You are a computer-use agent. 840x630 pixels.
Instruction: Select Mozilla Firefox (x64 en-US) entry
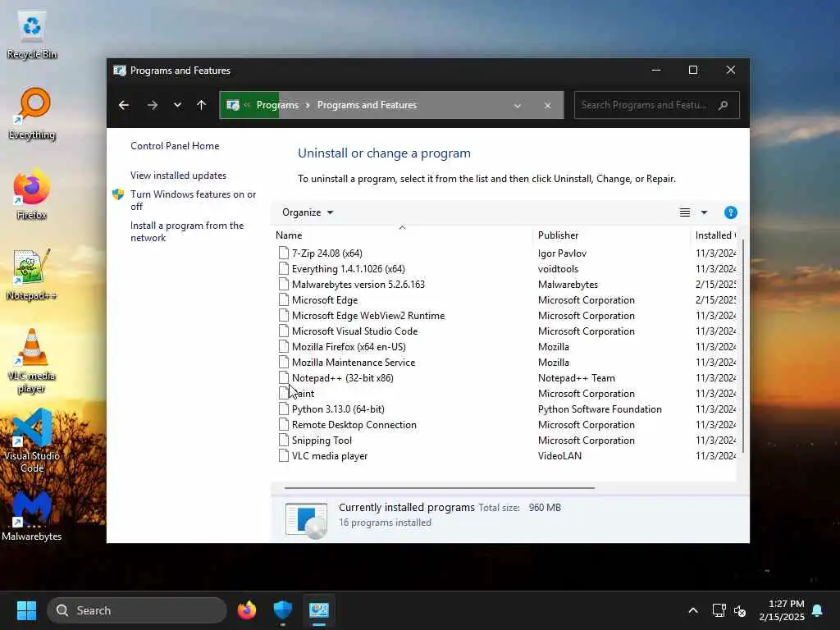tap(506, 347)
